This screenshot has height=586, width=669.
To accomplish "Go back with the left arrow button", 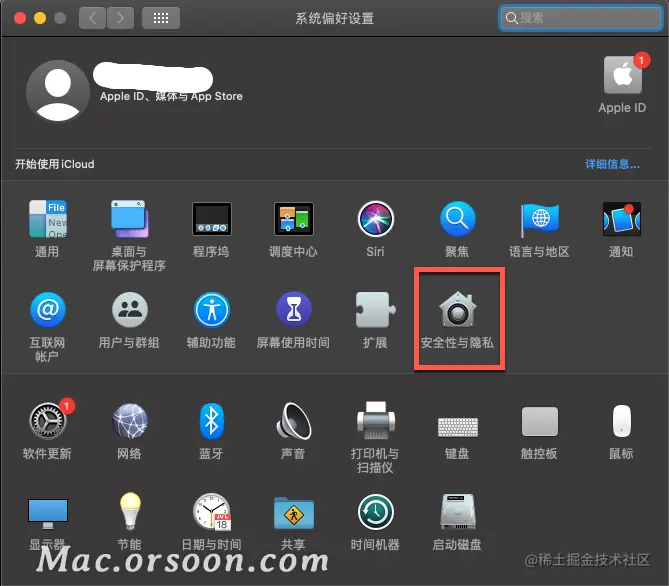I will [92, 18].
